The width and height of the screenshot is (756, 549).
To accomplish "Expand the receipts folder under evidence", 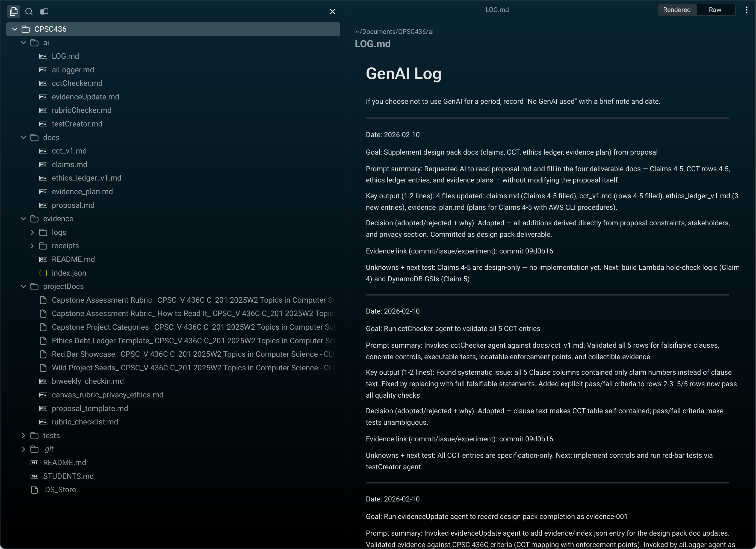I will (x=32, y=246).
